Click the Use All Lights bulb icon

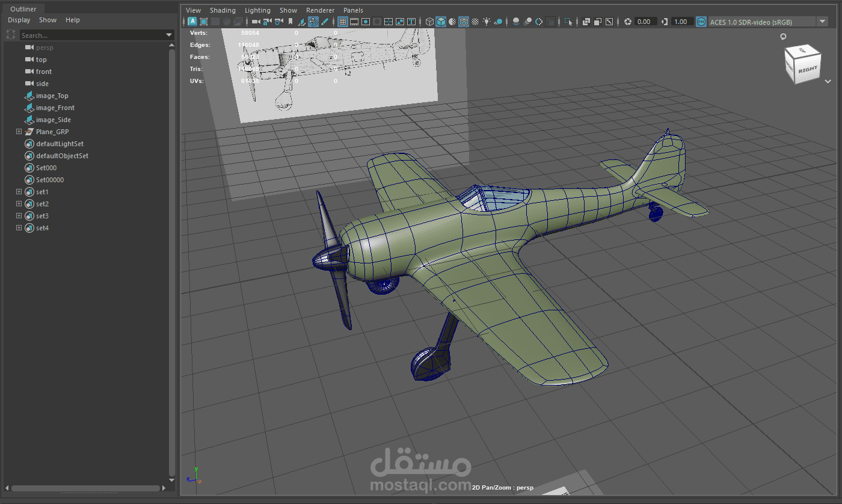(x=487, y=22)
